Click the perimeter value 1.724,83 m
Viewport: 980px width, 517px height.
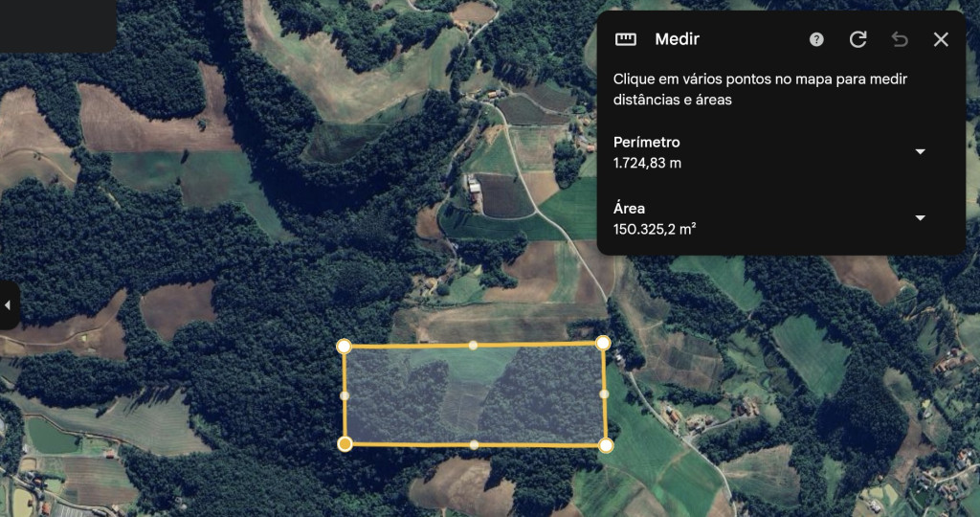647,163
